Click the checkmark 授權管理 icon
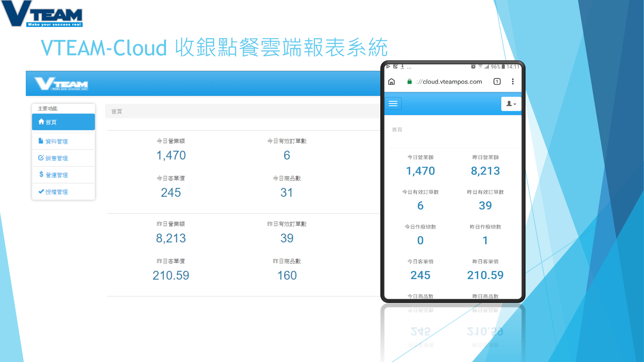 point(41,191)
